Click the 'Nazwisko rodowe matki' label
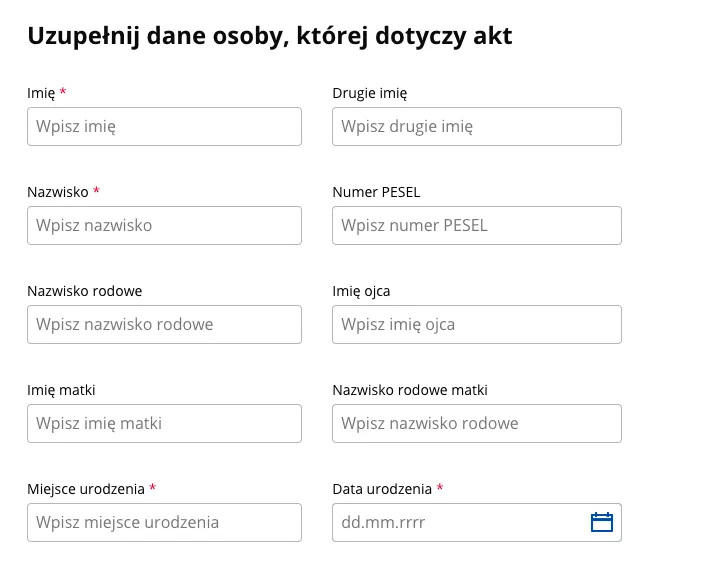Viewport: 703px width, 572px height. 410,390
